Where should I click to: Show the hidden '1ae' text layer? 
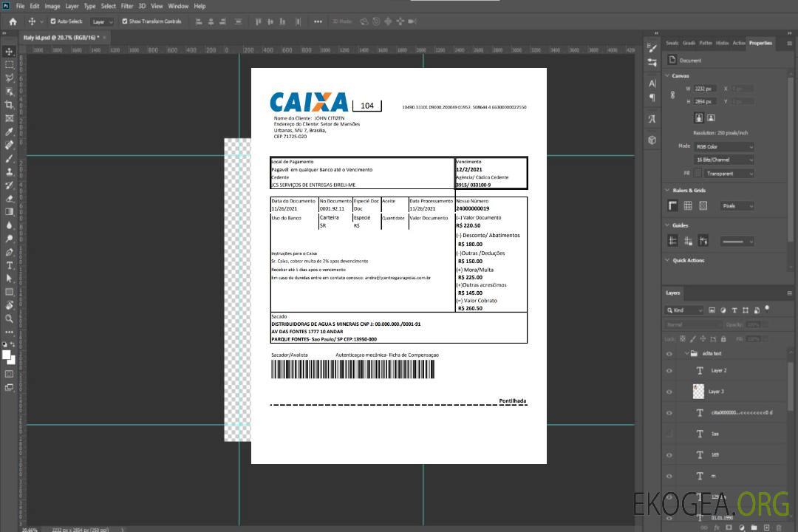(669, 434)
